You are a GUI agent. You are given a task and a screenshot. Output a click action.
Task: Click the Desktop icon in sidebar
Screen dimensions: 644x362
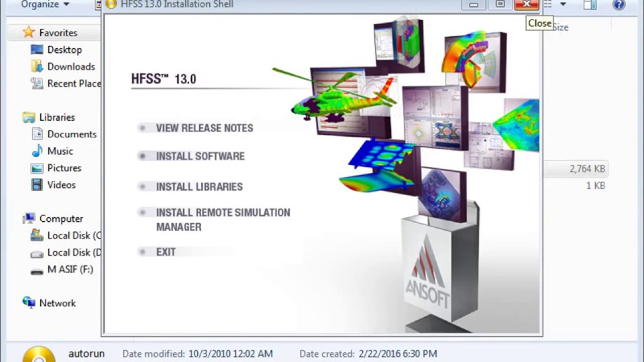click(37, 49)
